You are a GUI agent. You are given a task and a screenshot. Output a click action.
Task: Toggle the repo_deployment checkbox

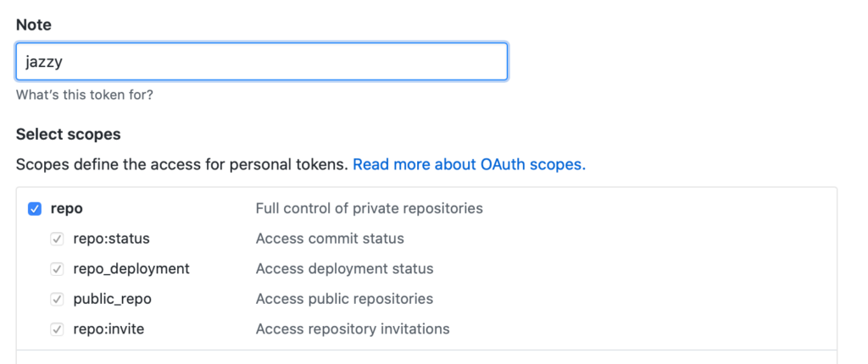(x=57, y=269)
